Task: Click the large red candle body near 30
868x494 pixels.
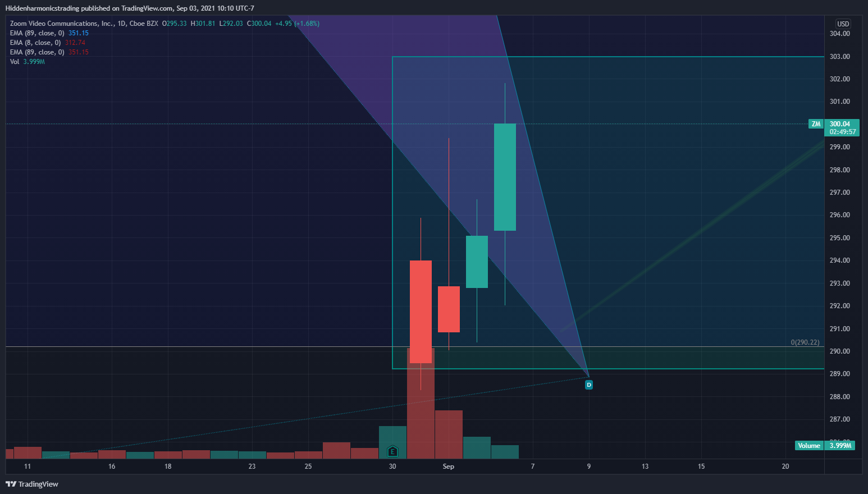Action: tap(421, 312)
